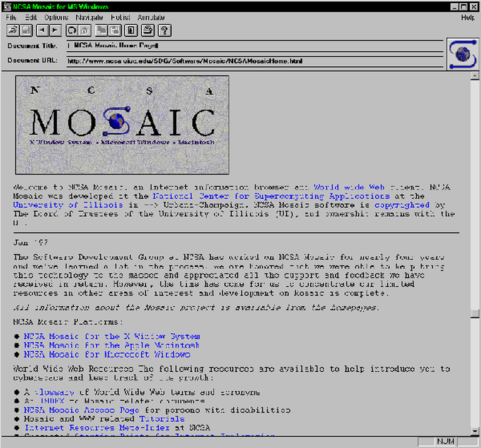Open the Edit menu
Viewport: 481px width, 448px height.
[31, 17]
